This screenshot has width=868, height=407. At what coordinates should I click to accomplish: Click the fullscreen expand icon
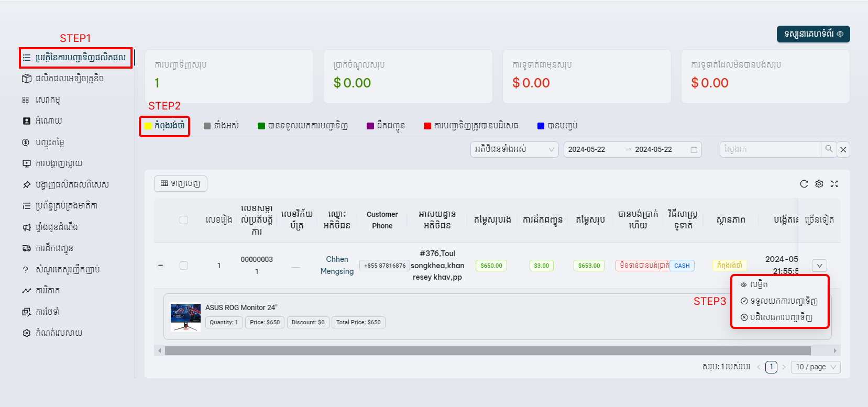tap(834, 184)
